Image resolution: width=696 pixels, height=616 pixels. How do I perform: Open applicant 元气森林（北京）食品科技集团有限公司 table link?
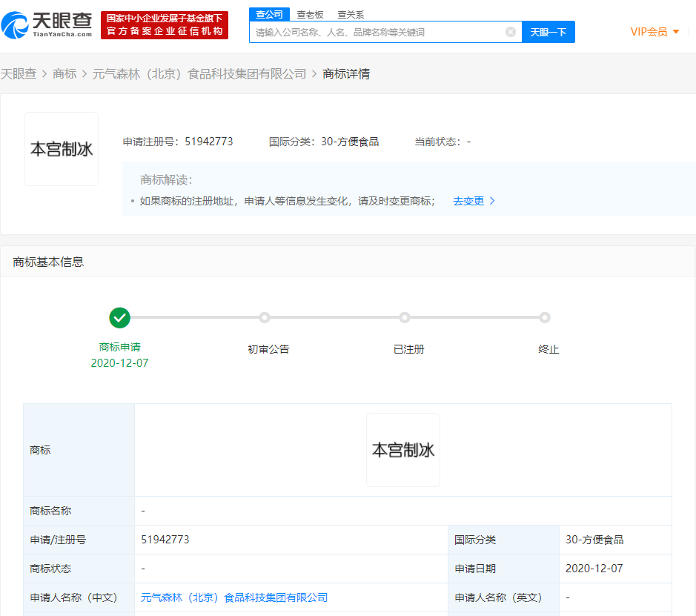pos(234,597)
